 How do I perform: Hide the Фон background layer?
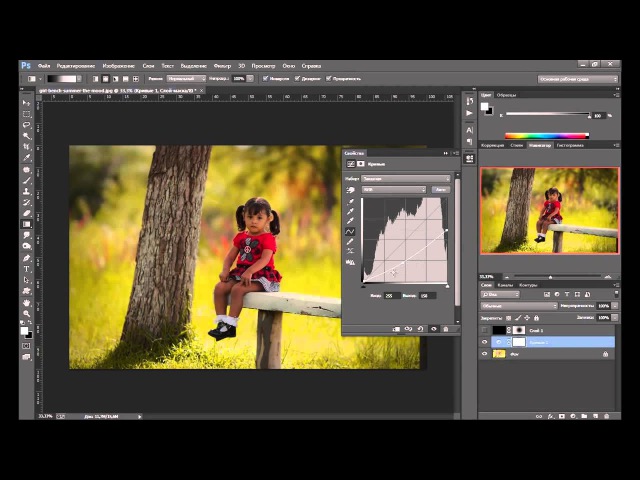pos(484,354)
